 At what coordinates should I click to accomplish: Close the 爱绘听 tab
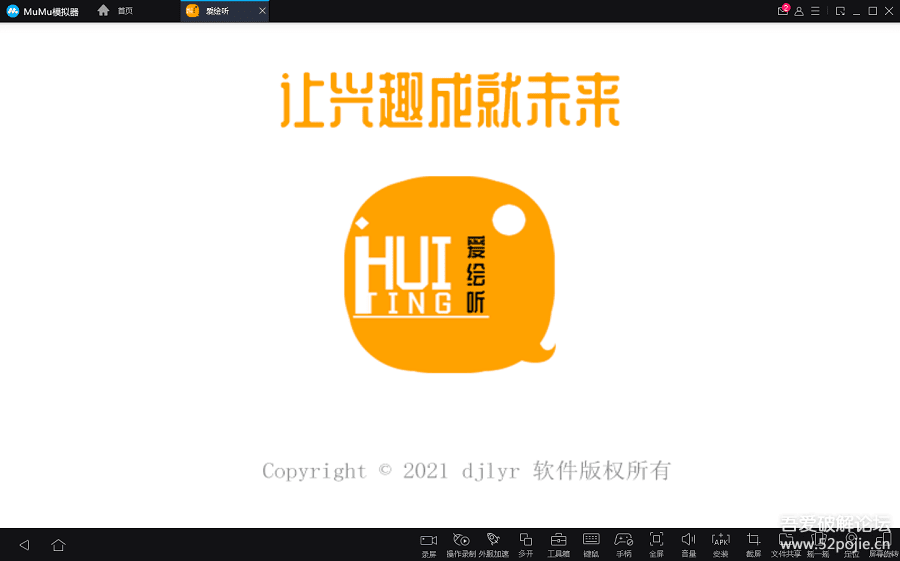[262, 11]
